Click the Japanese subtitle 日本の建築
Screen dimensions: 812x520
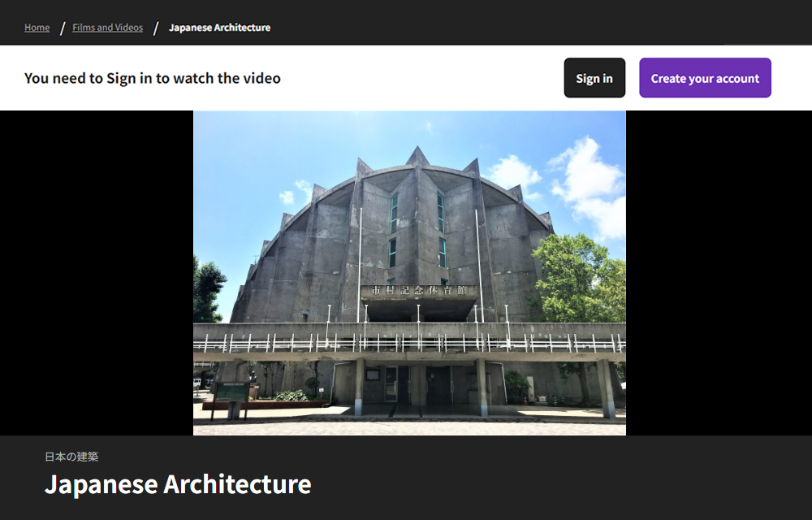[71, 457]
